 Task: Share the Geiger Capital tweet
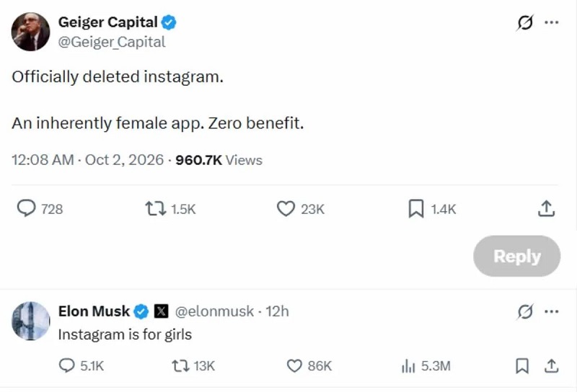tap(547, 208)
